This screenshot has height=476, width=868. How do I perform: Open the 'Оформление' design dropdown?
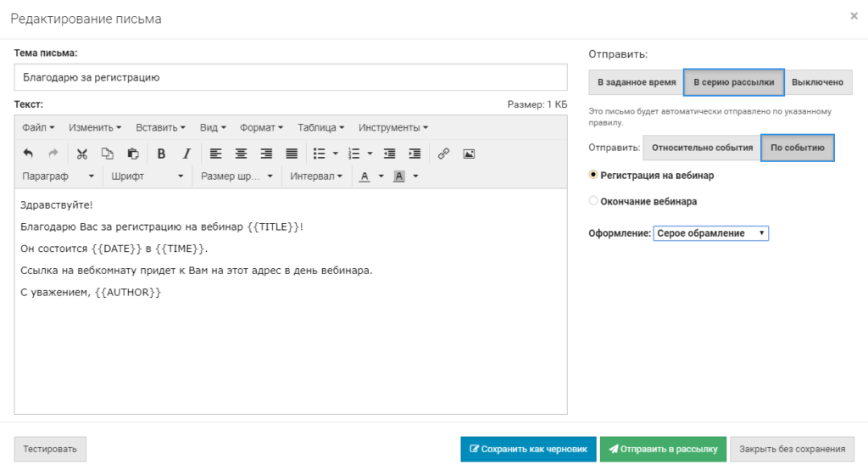pos(710,233)
